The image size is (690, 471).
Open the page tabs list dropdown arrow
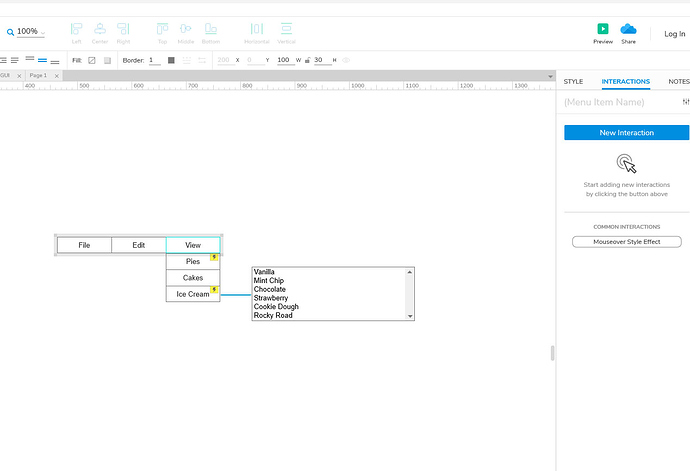550,77
